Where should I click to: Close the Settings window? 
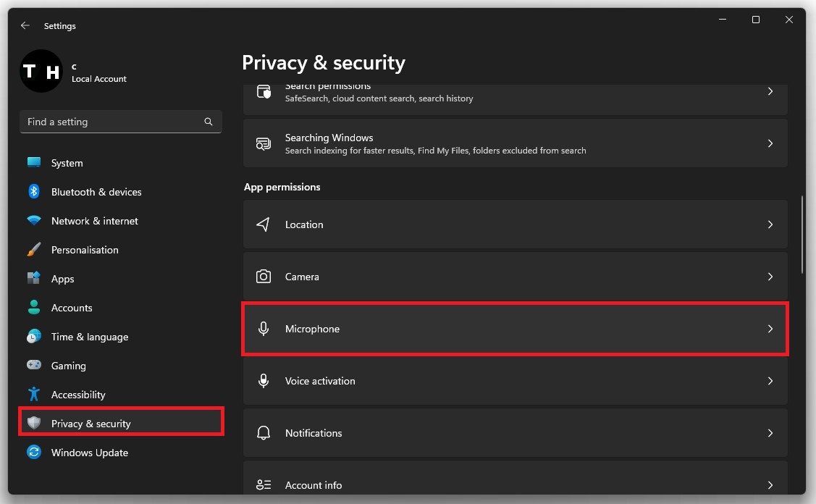click(x=789, y=20)
